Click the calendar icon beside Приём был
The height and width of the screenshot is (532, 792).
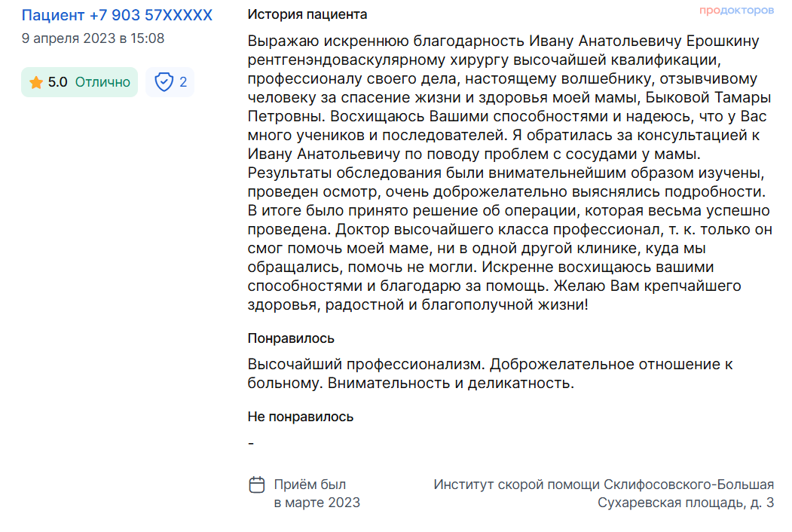pyautogui.click(x=257, y=485)
